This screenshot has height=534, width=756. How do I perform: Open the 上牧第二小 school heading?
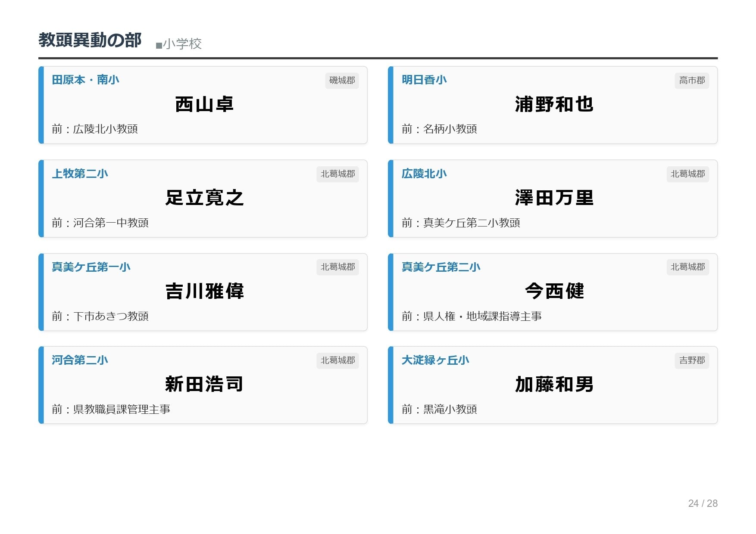80,174
